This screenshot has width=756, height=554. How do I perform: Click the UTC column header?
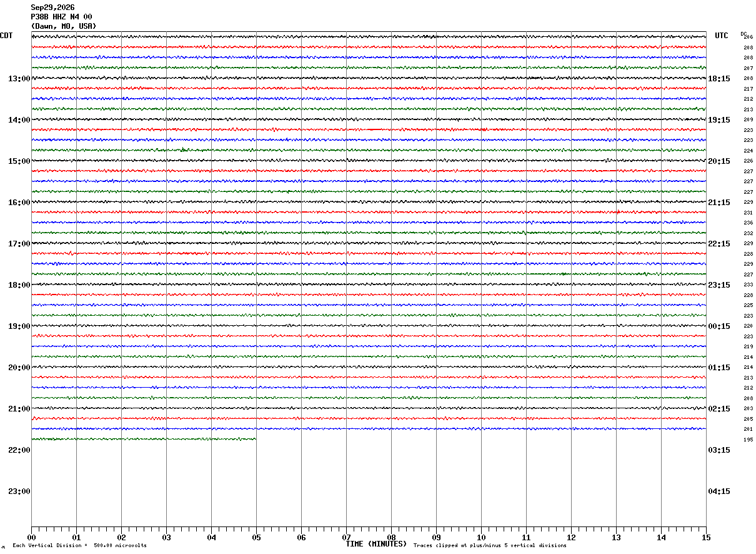[722, 36]
